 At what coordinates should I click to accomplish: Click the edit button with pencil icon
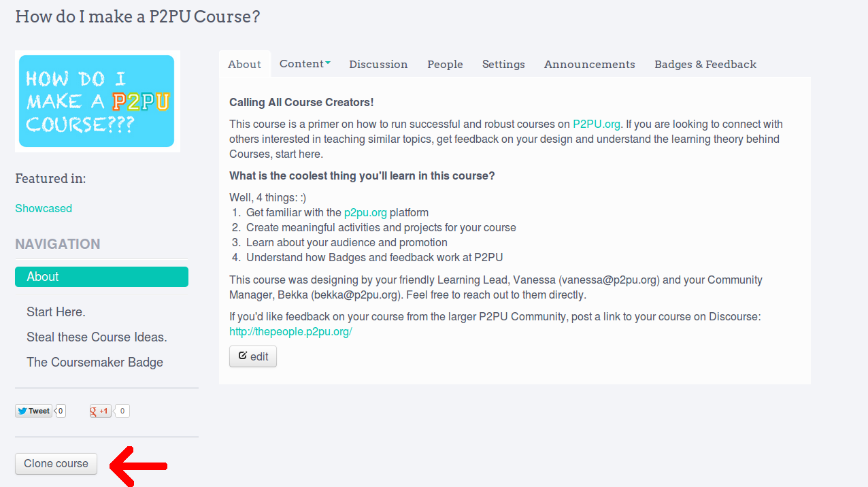click(253, 356)
